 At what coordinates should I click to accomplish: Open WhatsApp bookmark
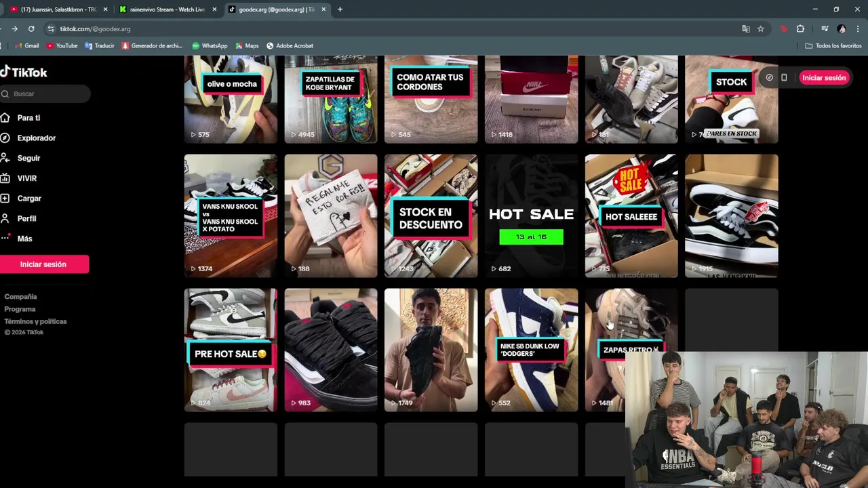point(210,46)
